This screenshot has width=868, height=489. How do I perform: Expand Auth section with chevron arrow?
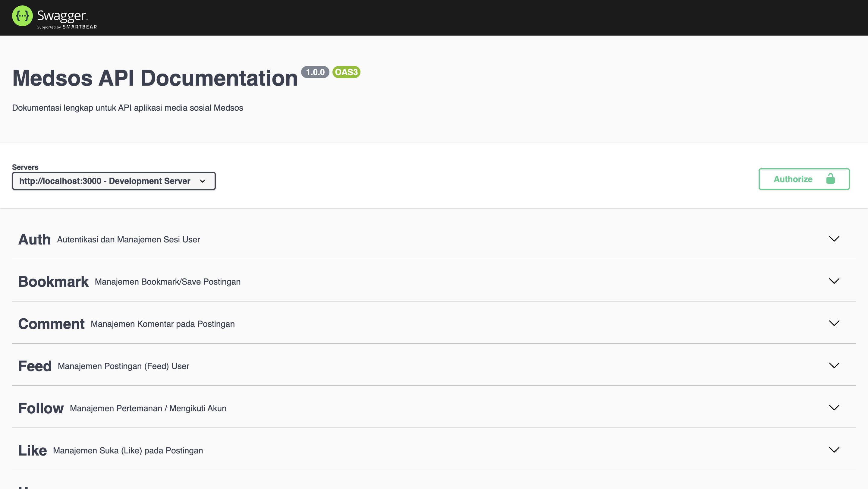[834, 239]
